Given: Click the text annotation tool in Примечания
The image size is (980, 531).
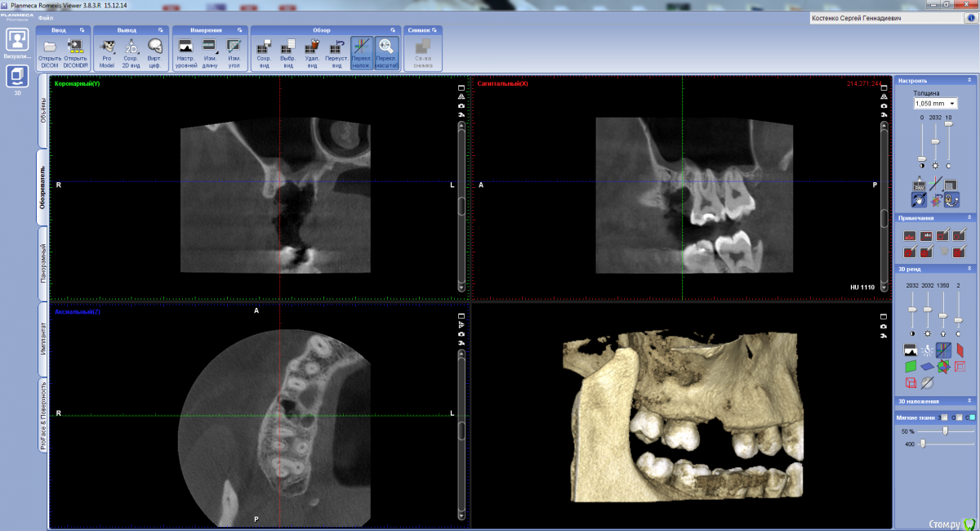Looking at the screenshot, I should (909, 236).
